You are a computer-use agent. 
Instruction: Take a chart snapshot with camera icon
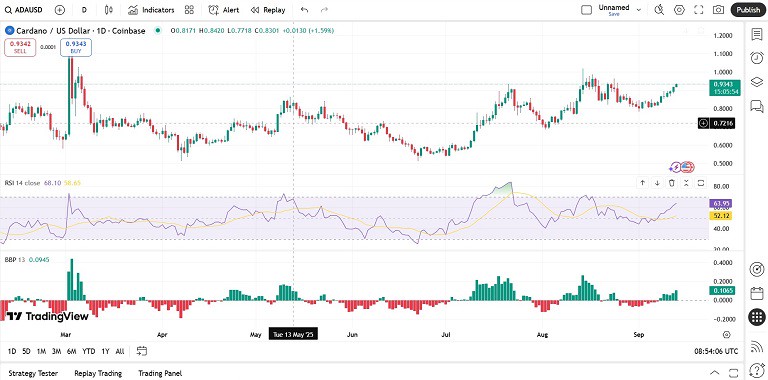719,10
